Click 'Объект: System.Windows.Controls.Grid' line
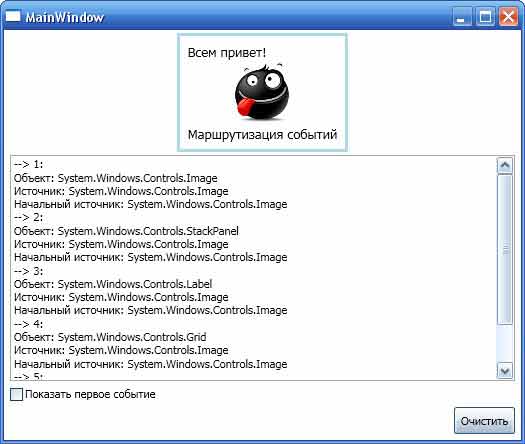525x444 pixels. [110, 337]
